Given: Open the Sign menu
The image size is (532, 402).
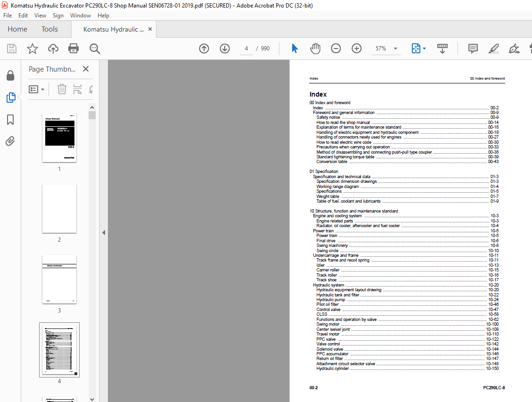Looking at the screenshot, I should [58, 15].
